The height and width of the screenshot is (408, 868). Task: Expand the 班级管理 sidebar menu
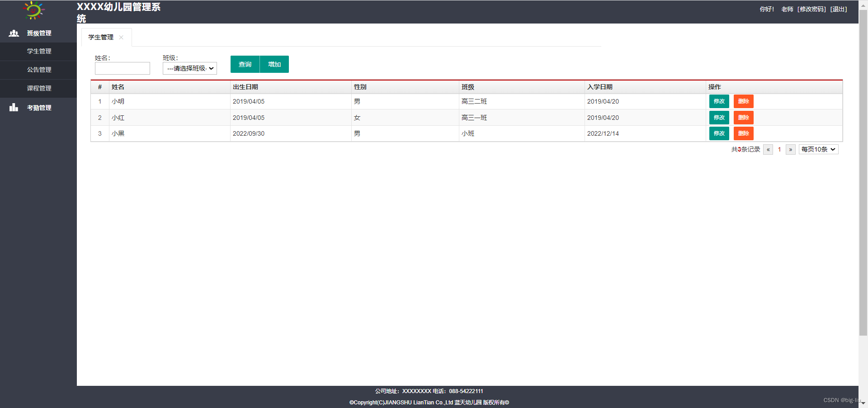(x=38, y=33)
